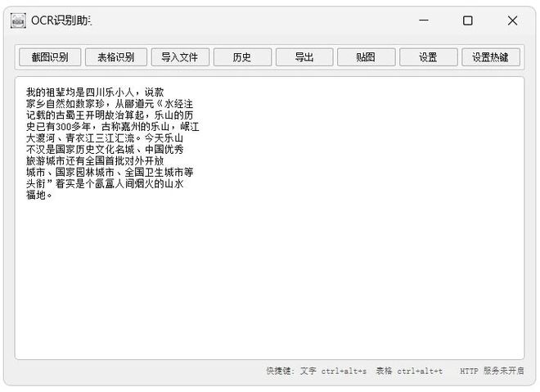
Task: Close the OCR识别助手 window
Action: [x=512, y=20]
